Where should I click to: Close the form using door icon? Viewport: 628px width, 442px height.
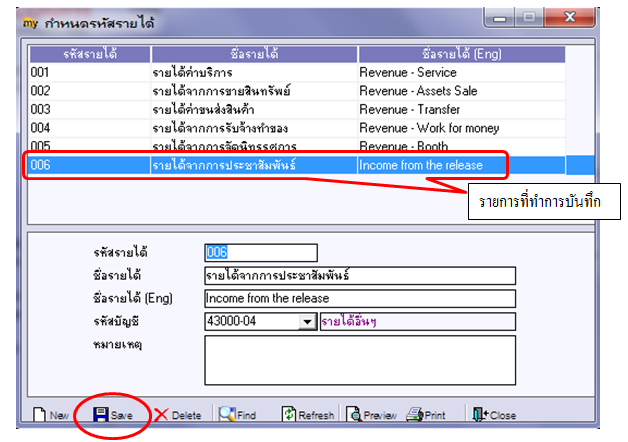[480, 414]
